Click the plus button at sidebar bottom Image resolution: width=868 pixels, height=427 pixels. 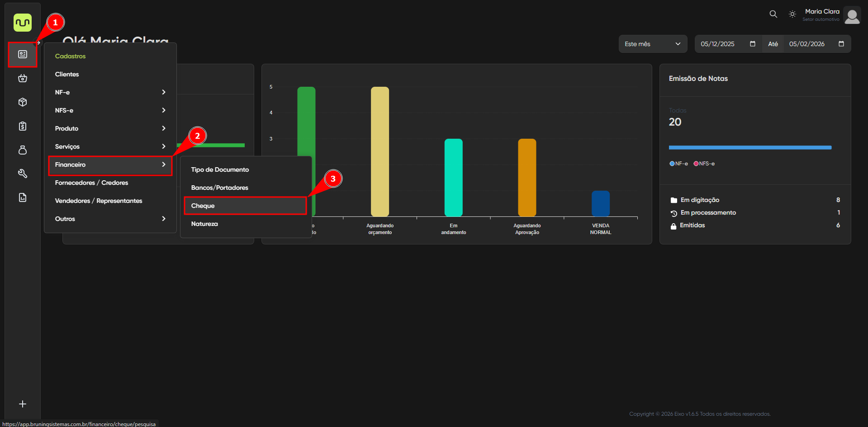[x=23, y=404]
